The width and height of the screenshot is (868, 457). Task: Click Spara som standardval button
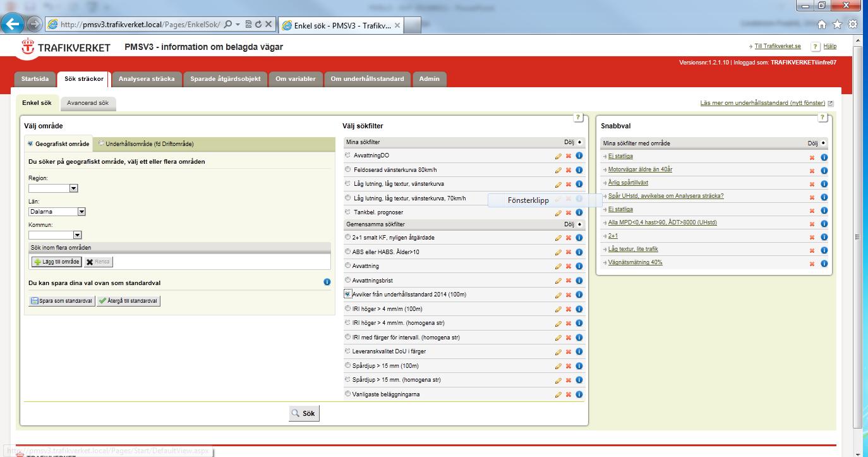pyautogui.click(x=61, y=301)
